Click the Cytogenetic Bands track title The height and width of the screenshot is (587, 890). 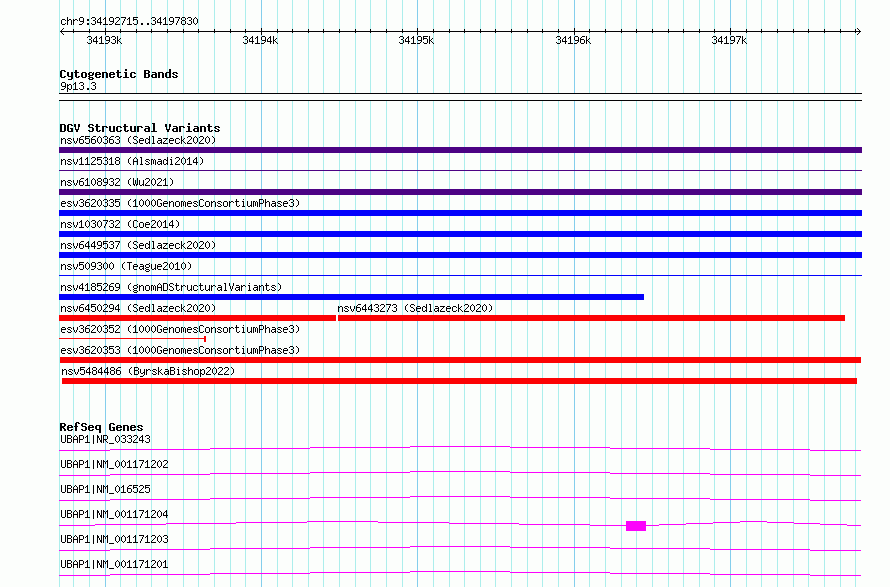click(119, 74)
